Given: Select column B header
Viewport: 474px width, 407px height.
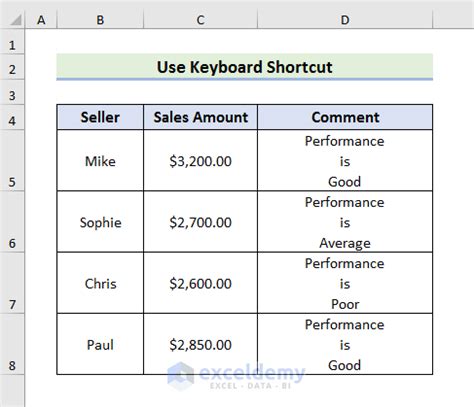Looking at the screenshot, I should 100,20.
